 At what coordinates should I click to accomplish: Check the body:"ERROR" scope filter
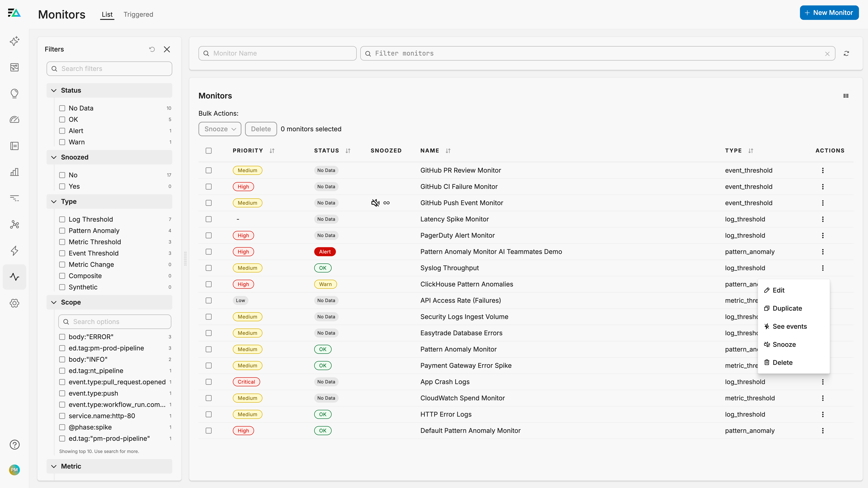pos(62,337)
